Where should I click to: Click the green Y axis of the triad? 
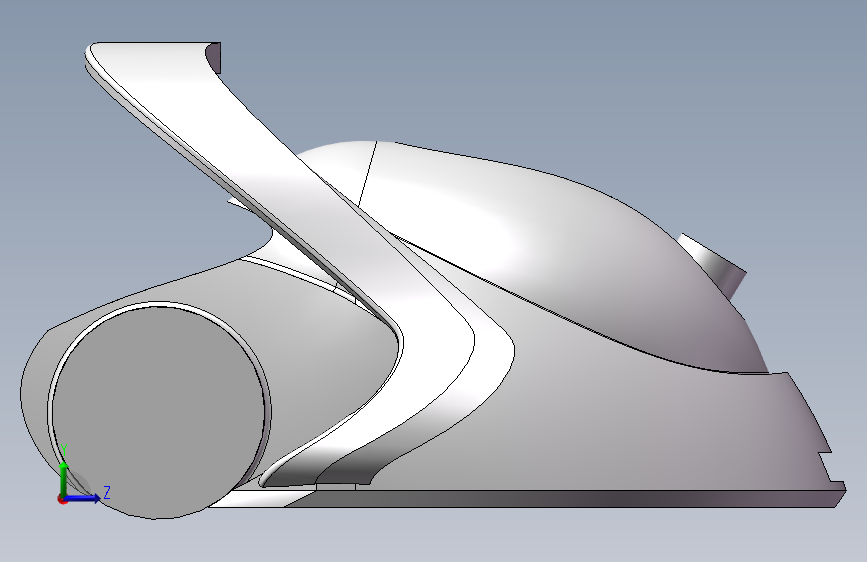64,479
